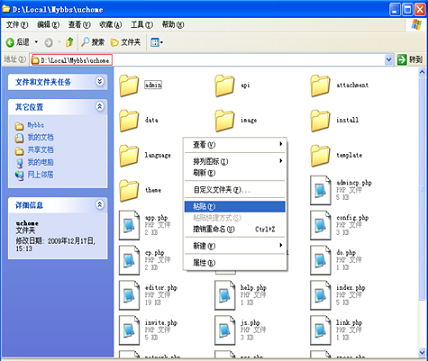Select the link.php file icon
The width and height of the screenshot is (428, 361).
click(320, 330)
